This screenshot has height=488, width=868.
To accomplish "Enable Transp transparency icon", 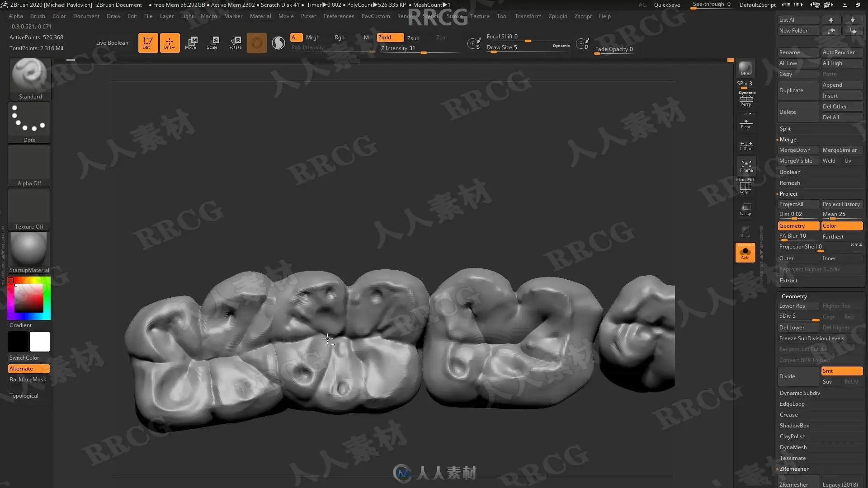I will click(745, 209).
